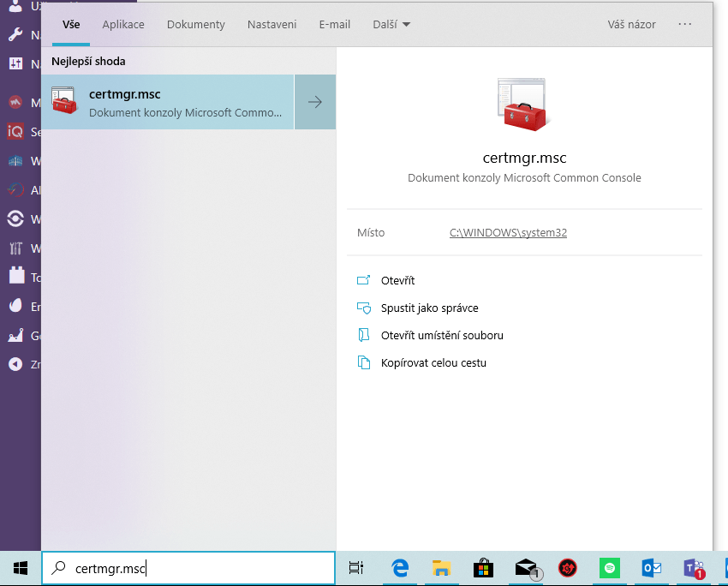The width and height of the screenshot is (728, 586).
Task: Open Task View on the taskbar
Action: 356,568
